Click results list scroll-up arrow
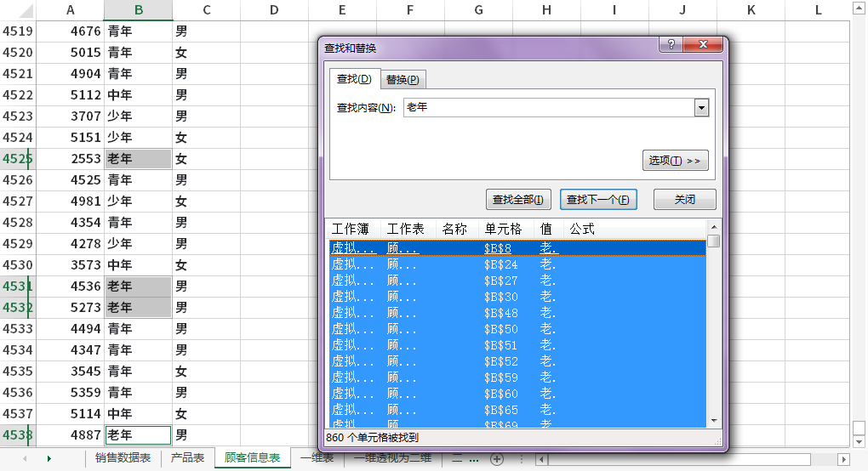This screenshot has width=868, height=471. (714, 227)
